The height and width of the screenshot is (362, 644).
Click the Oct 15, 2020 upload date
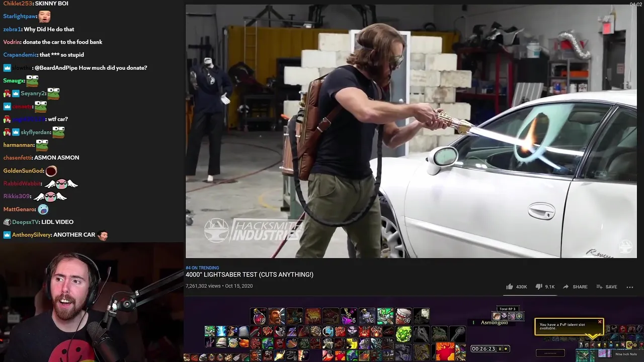[x=239, y=286]
